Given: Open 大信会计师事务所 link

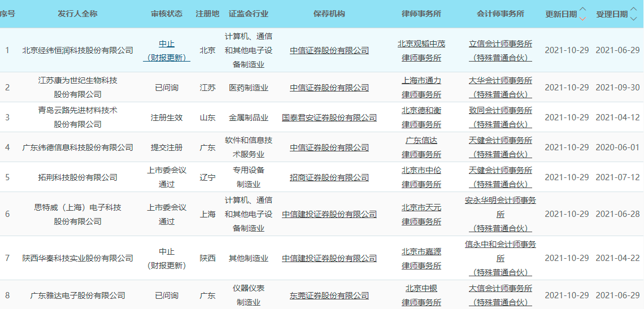Looking at the screenshot, I should (501, 295).
